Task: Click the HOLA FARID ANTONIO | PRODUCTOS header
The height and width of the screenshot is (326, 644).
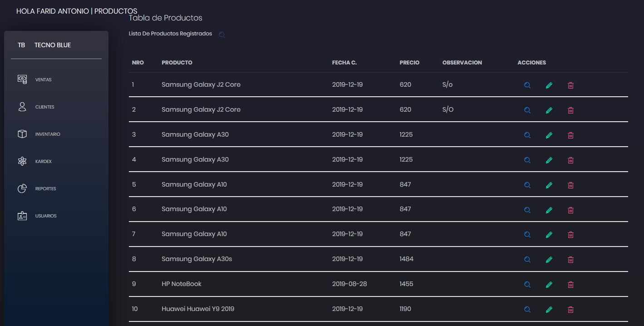Action: coord(76,11)
